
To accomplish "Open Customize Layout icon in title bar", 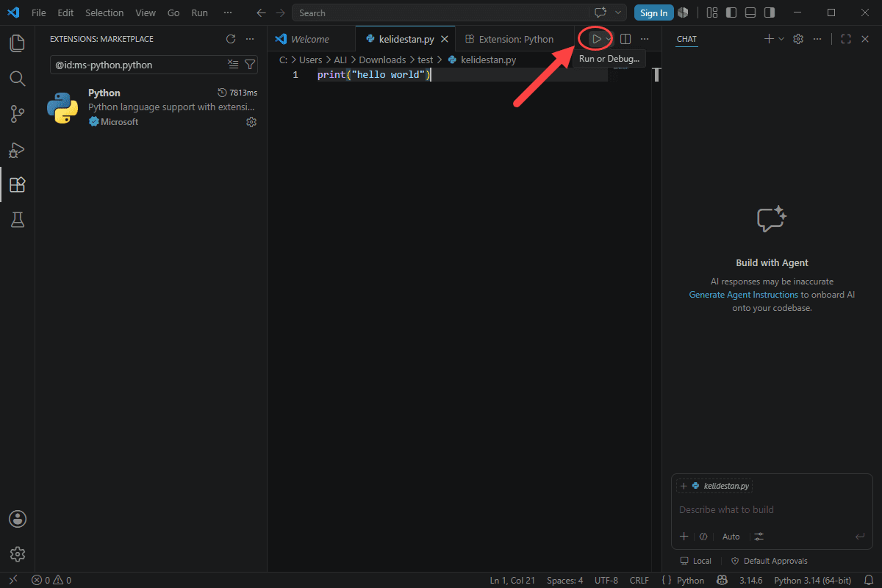I will click(x=711, y=12).
